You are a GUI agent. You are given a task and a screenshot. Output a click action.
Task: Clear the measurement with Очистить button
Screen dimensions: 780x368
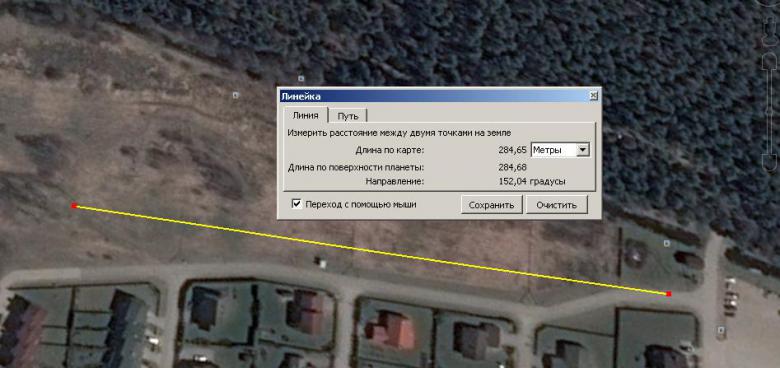coord(557,205)
